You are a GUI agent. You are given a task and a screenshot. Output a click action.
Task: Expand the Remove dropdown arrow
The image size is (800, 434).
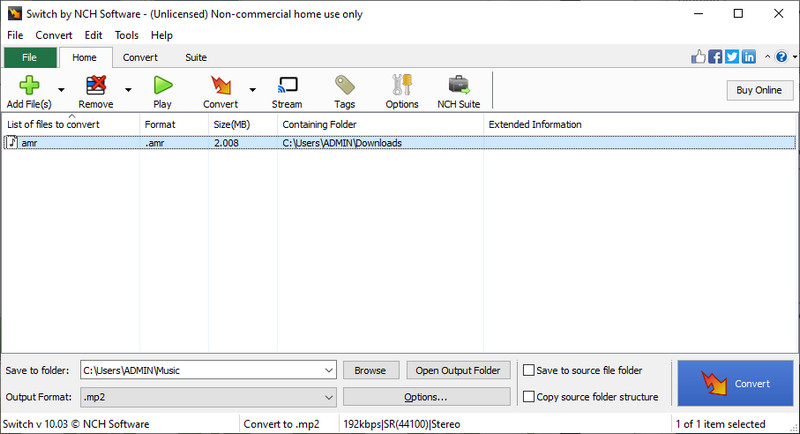coord(128,90)
